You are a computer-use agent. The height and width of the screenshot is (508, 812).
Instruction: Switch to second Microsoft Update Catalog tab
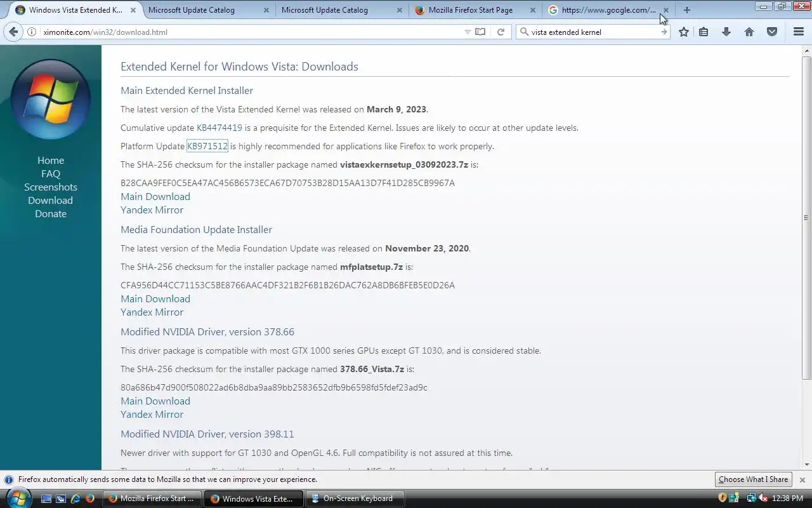[341, 10]
